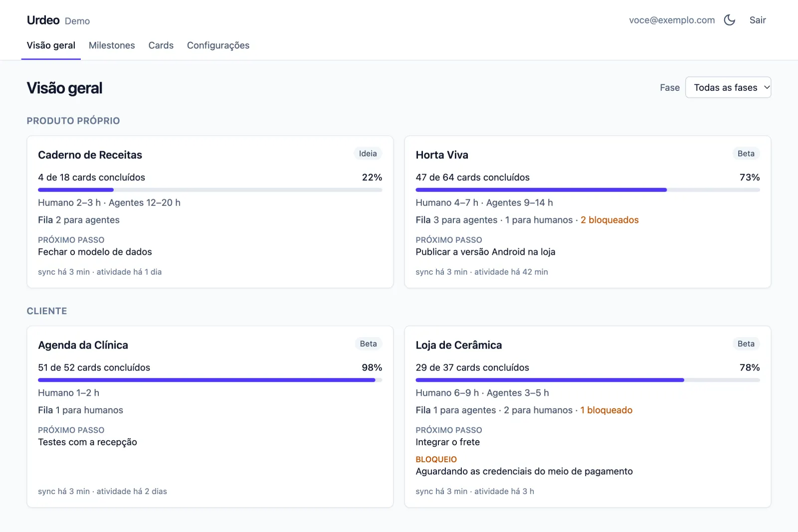The width and height of the screenshot is (798, 532).
Task: Click the 73% completion value
Action: pos(750,177)
